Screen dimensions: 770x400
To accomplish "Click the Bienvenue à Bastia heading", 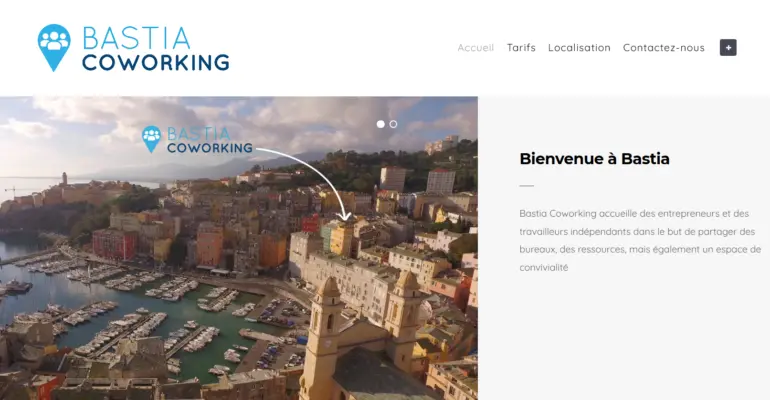I will click(x=594, y=159).
